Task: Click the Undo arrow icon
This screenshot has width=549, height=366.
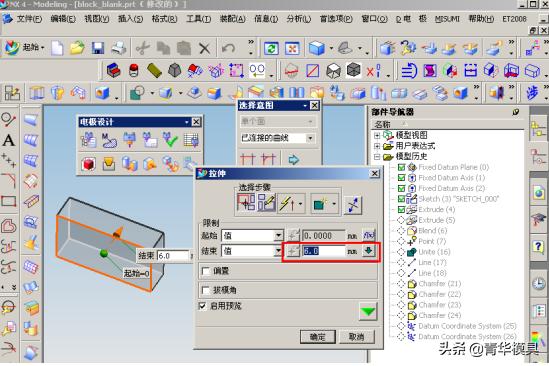Action: point(228,48)
